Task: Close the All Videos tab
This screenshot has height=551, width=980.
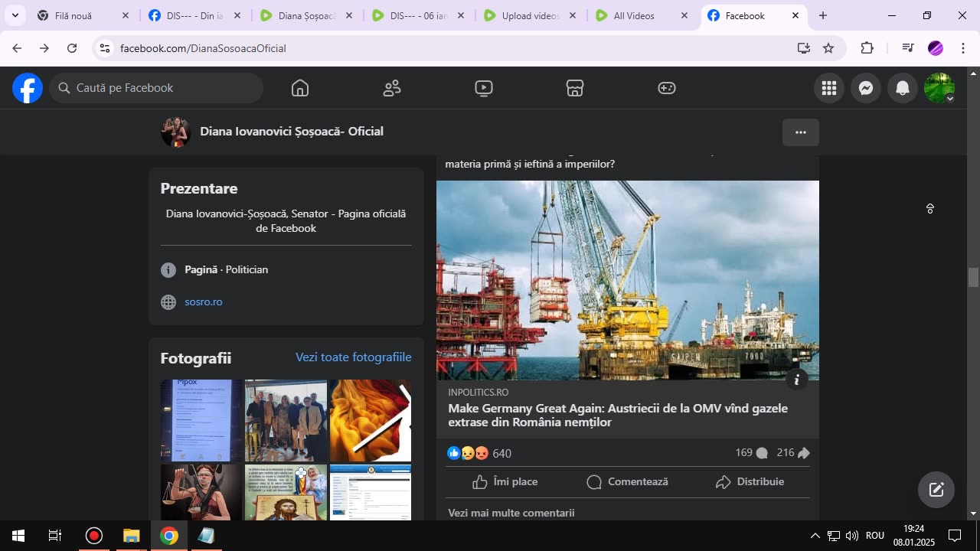Action: point(684,15)
